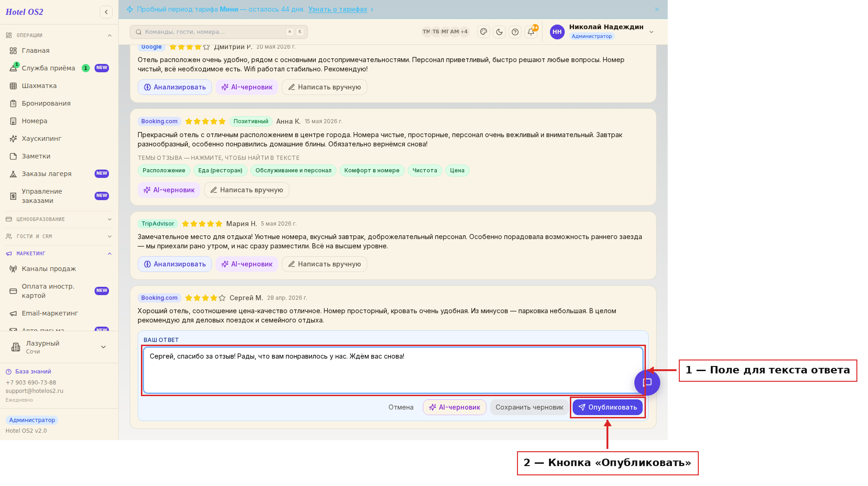This screenshot has height=486, width=868.
Task: Select the Еда (ресторан) topic tag
Action: coord(220,170)
